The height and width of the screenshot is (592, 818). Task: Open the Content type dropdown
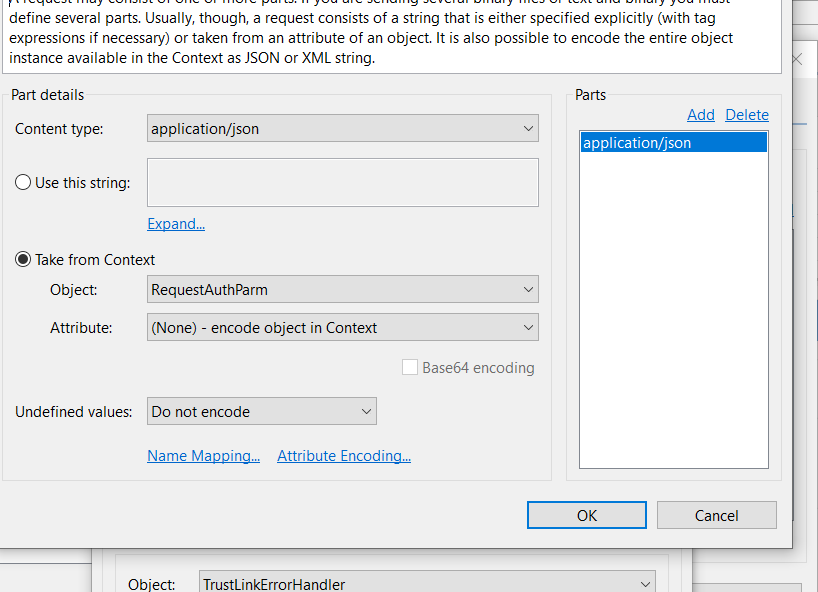[x=343, y=128]
